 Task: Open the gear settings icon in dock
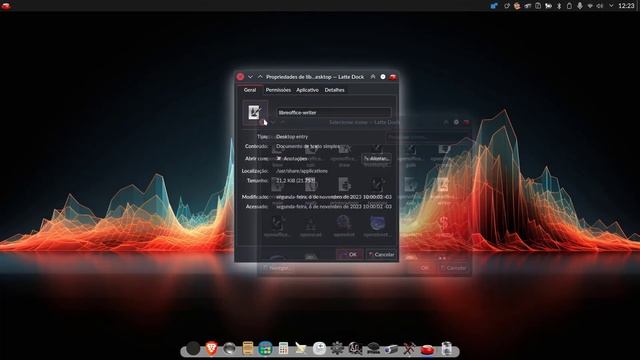337,348
